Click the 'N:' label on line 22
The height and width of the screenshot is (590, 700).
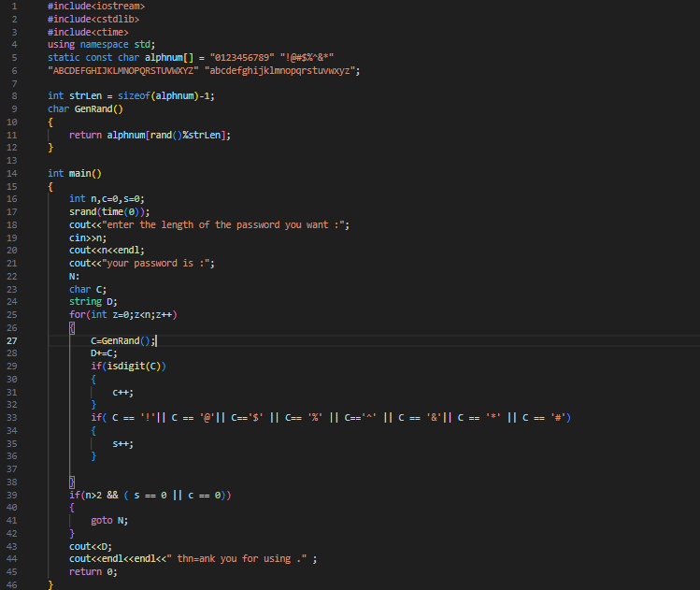pyautogui.click(x=74, y=276)
